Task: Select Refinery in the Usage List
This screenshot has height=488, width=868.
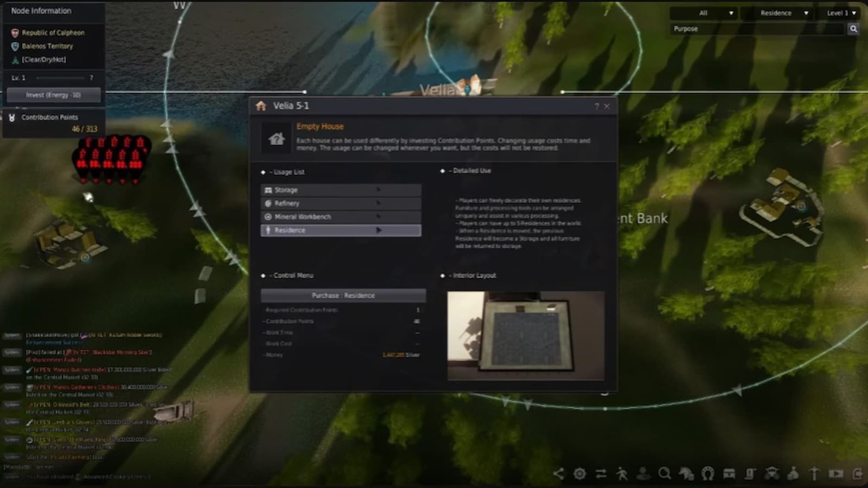Action: (x=341, y=203)
